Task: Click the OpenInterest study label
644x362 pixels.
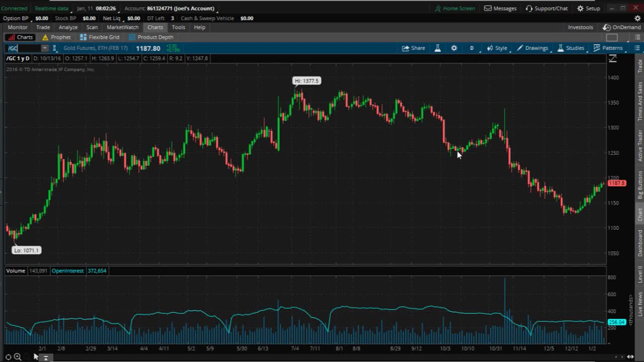Action: point(67,271)
